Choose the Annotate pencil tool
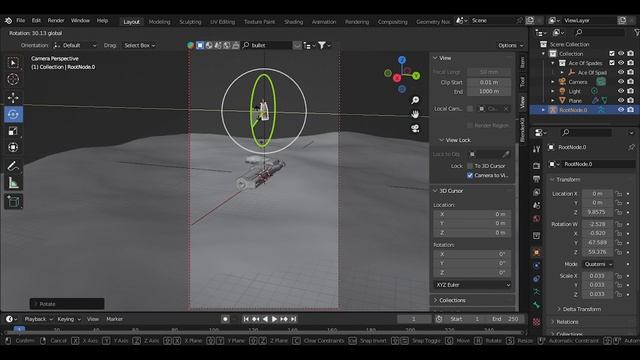The width and height of the screenshot is (640, 360). [13, 166]
